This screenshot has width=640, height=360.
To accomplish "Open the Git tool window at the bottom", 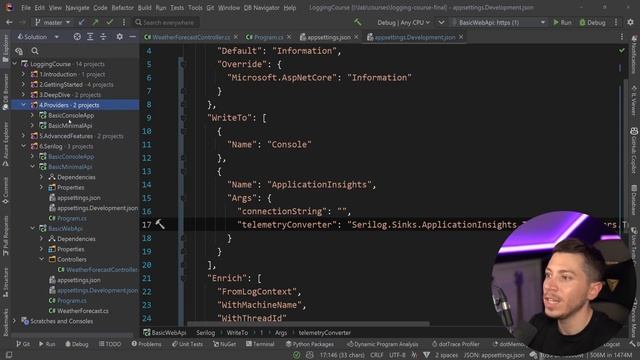I will (23, 344).
